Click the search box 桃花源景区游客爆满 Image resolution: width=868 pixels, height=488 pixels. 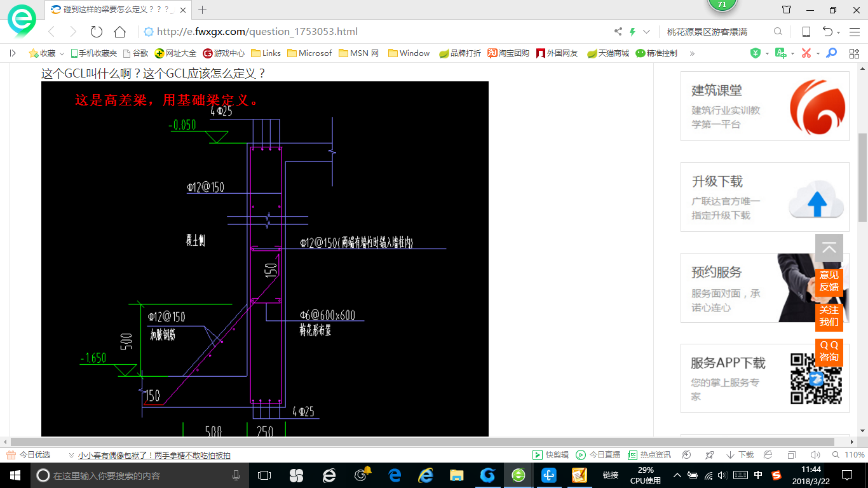[x=715, y=32]
